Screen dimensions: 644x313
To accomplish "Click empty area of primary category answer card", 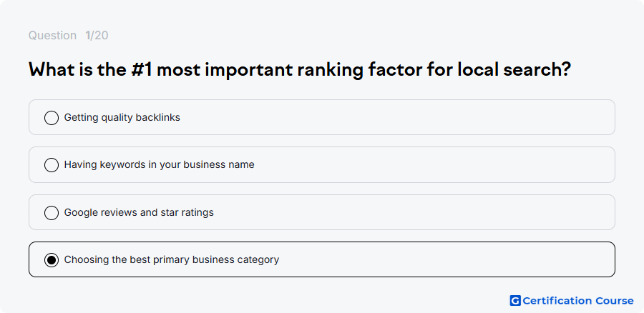I will [x=444, y=259].
